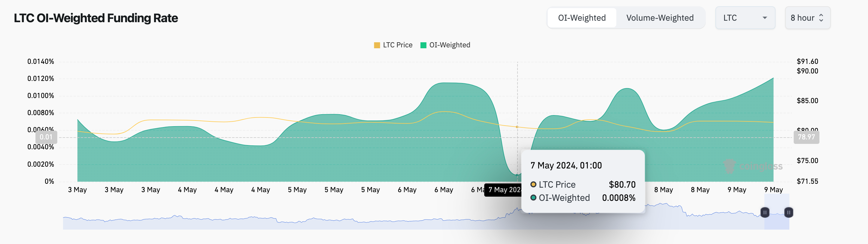Screen dimensions: 868x244
Task: Click the 78.97 crosshair price marker
Action: pos(806,137)
